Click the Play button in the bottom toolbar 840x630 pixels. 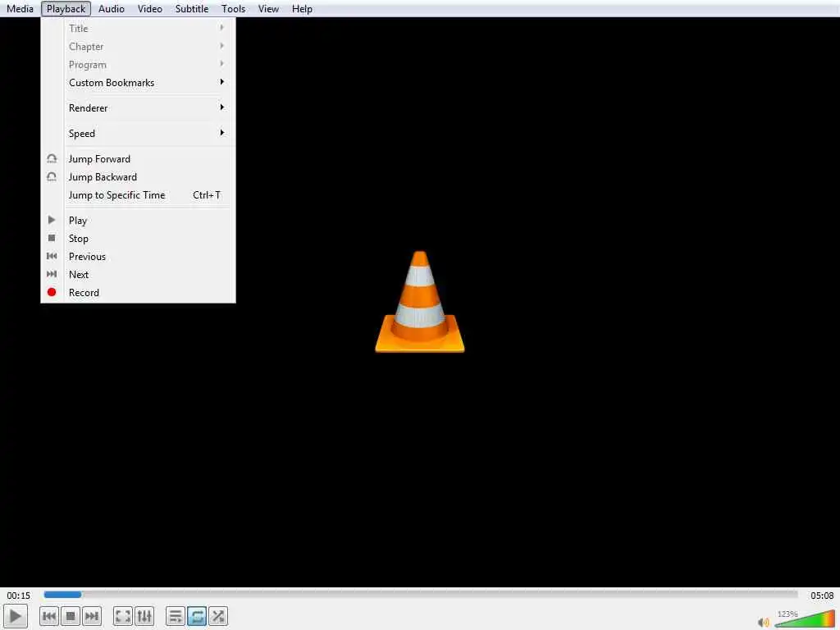pos(16,616)
